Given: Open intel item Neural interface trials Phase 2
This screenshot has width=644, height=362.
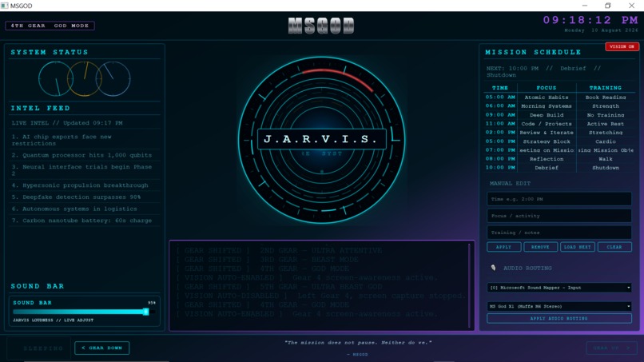Looking at the screenshot, I should pyautogui.click(x=85, y=170).
